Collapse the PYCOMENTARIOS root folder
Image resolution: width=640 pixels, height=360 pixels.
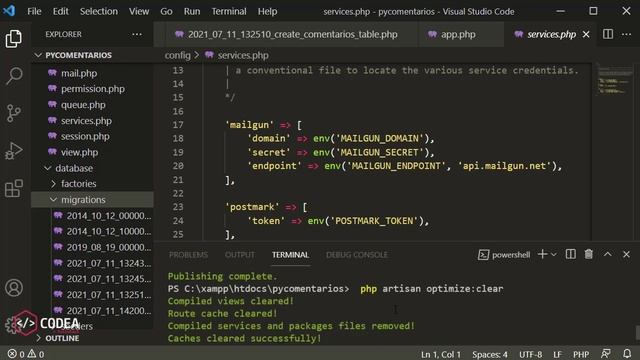pos(92,55)
